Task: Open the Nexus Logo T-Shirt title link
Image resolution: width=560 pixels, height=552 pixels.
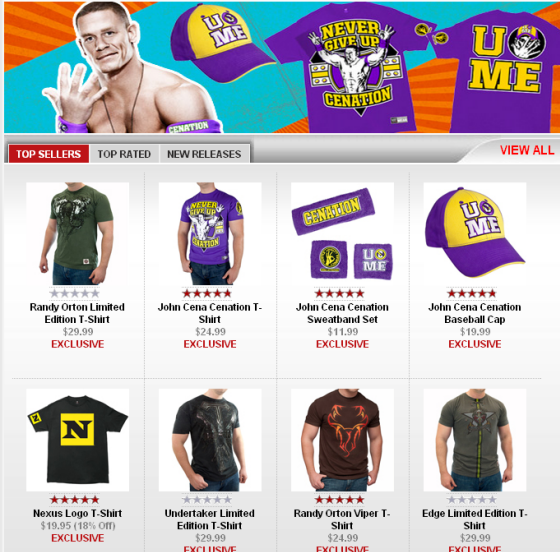Action: [78, 513]
